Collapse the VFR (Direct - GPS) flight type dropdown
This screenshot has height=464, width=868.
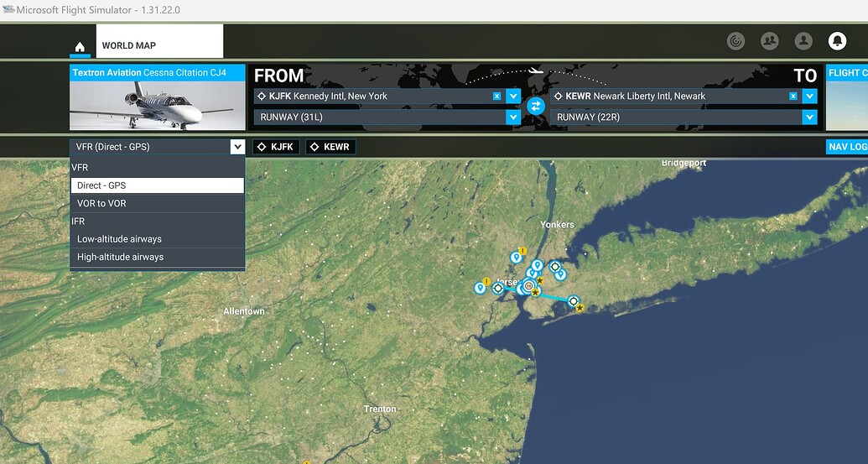[237, 147]
